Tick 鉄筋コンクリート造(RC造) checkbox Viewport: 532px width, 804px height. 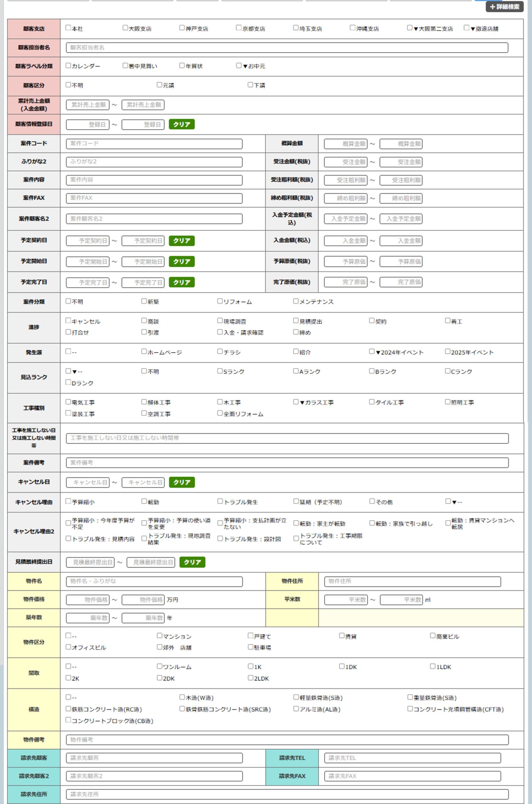tap(68, 709)
